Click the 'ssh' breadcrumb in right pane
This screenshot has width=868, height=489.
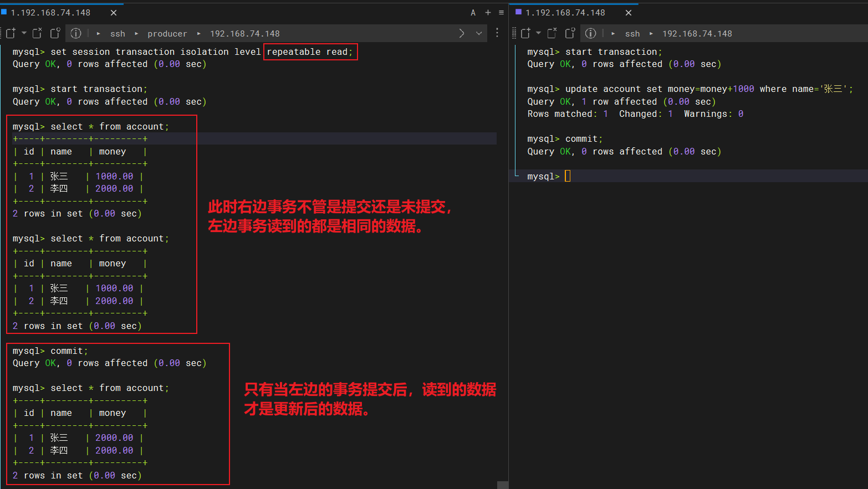632,34
